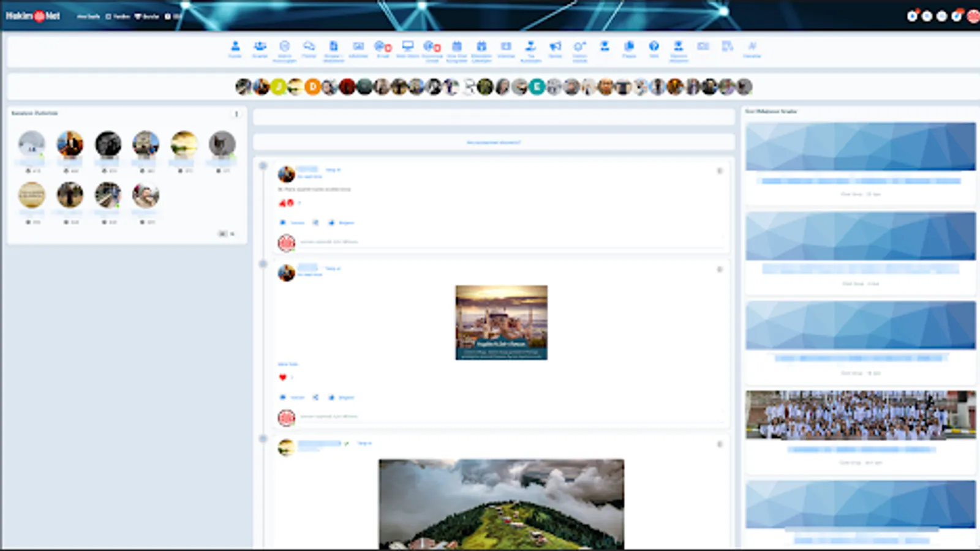Click comment button on first post
Viewport: 980px width, 551px height.
click(x=292, y=223)
